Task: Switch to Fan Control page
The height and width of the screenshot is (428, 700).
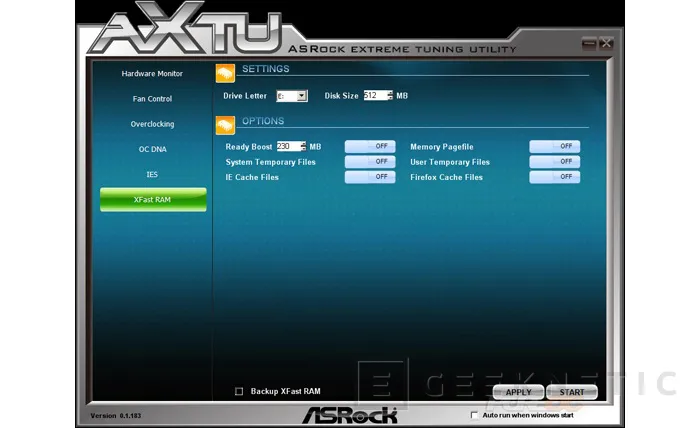Action: (152, 99)
